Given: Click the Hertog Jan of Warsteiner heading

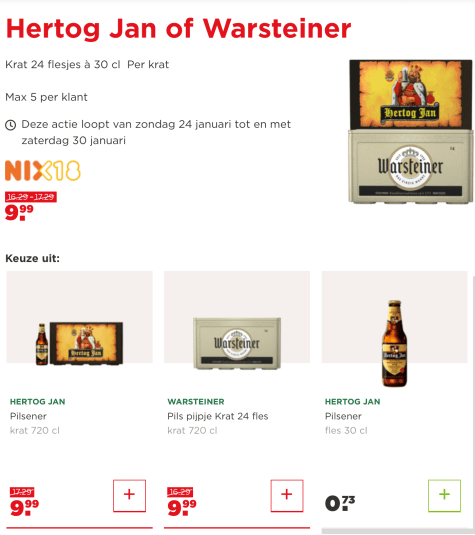Looking at the screenshot, I should (x=178, y=28).
